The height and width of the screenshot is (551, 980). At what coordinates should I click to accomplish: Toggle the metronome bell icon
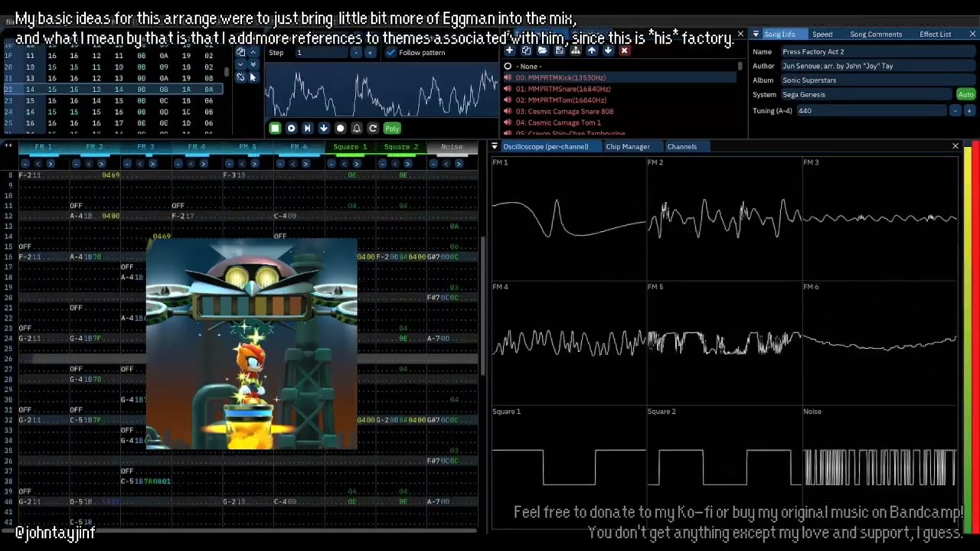pos(357,129)
